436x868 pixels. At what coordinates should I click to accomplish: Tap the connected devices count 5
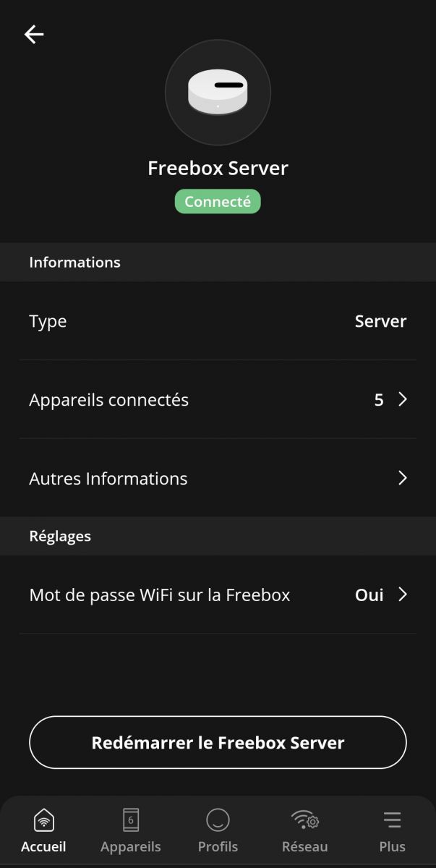point(379,400)
